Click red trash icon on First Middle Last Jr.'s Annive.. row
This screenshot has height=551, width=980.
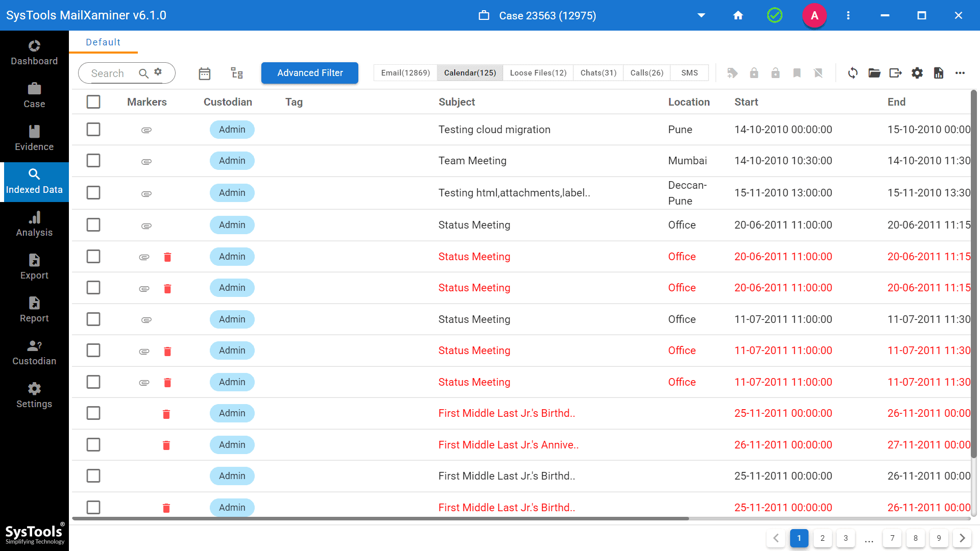click(x=166, y=445)
